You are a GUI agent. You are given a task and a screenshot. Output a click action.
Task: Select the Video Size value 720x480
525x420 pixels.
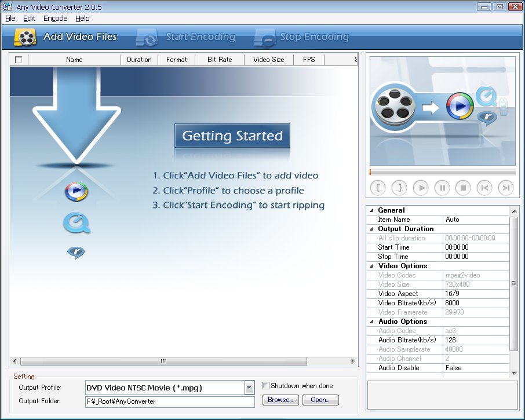pos(475,284)
